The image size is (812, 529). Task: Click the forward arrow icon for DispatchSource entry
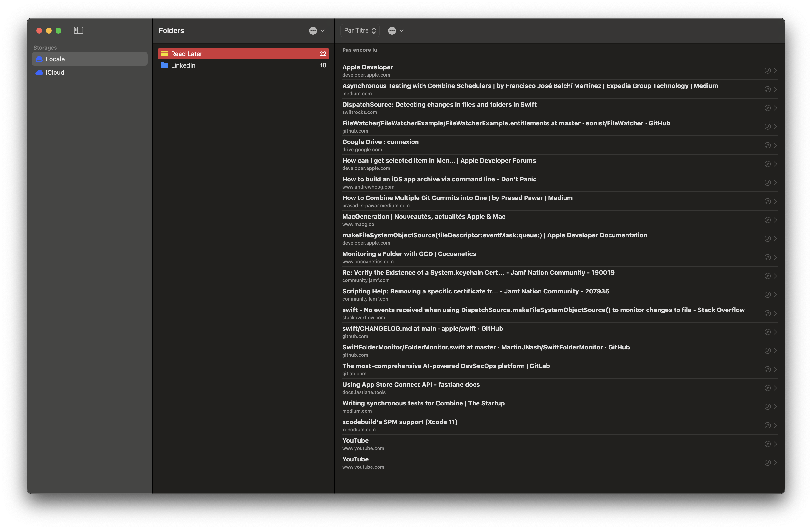coord(775,108)
